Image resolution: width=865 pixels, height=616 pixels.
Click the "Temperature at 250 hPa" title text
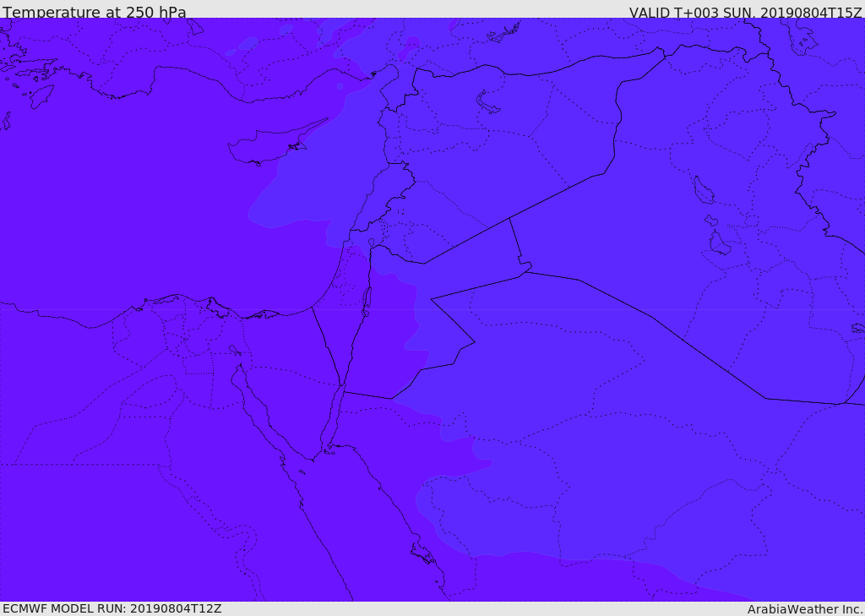click(95, 12)
